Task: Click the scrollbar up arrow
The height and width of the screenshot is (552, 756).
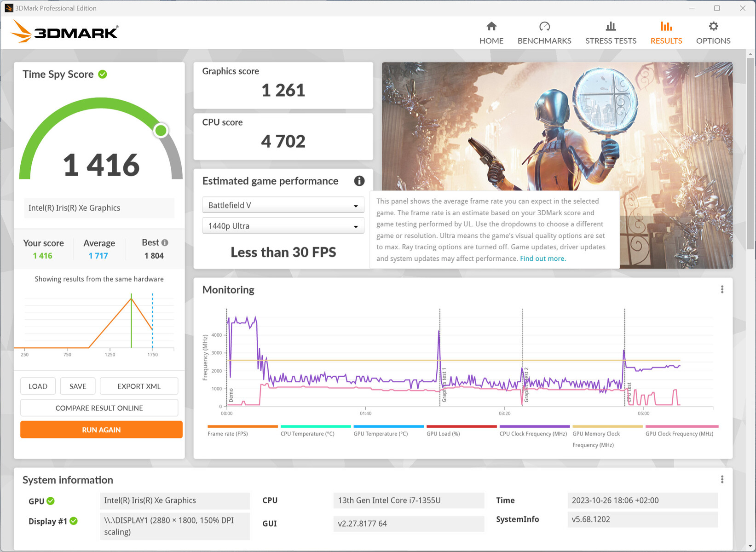Action: pyautogui.click(x=750, y=54)
